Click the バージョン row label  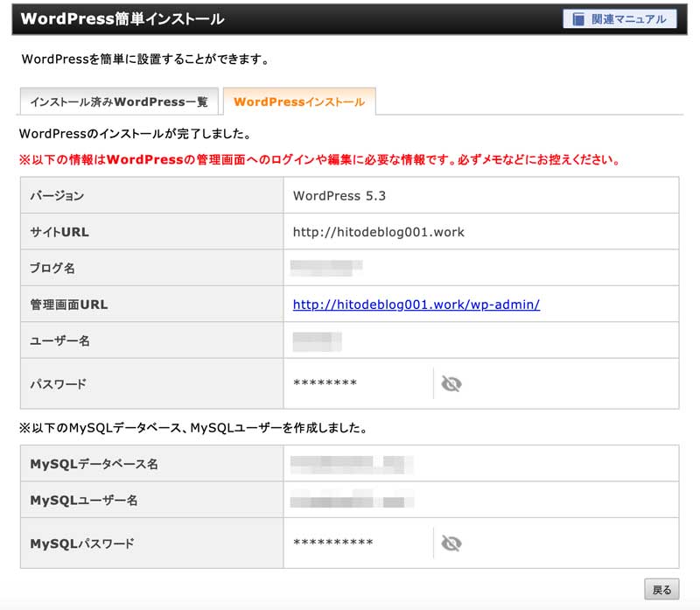57,196
